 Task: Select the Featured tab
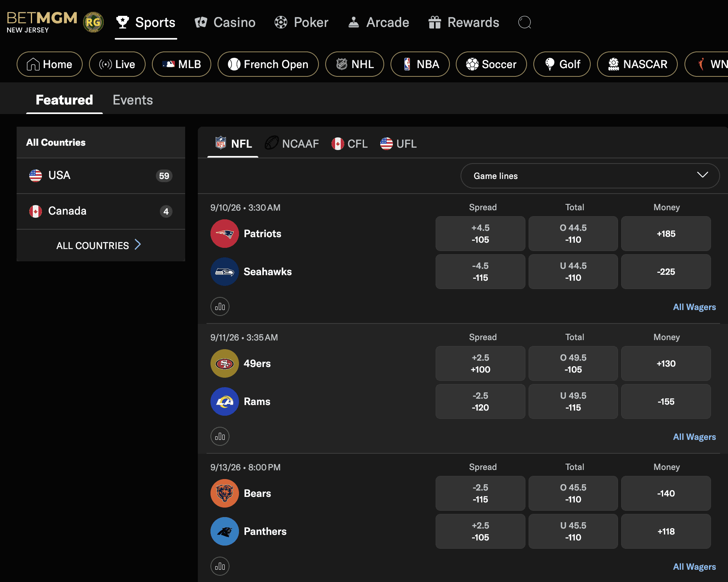tap(64, 100)
